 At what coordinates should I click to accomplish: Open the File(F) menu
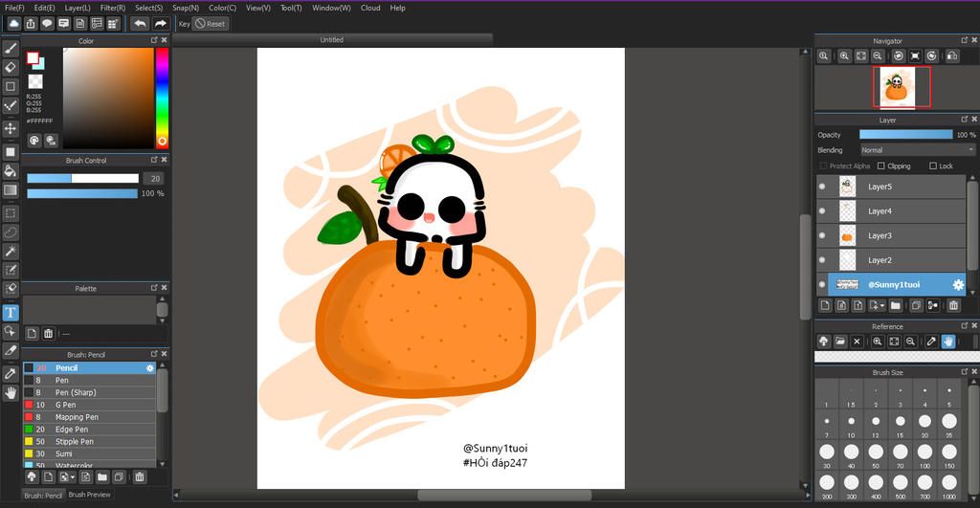point(14,8)
